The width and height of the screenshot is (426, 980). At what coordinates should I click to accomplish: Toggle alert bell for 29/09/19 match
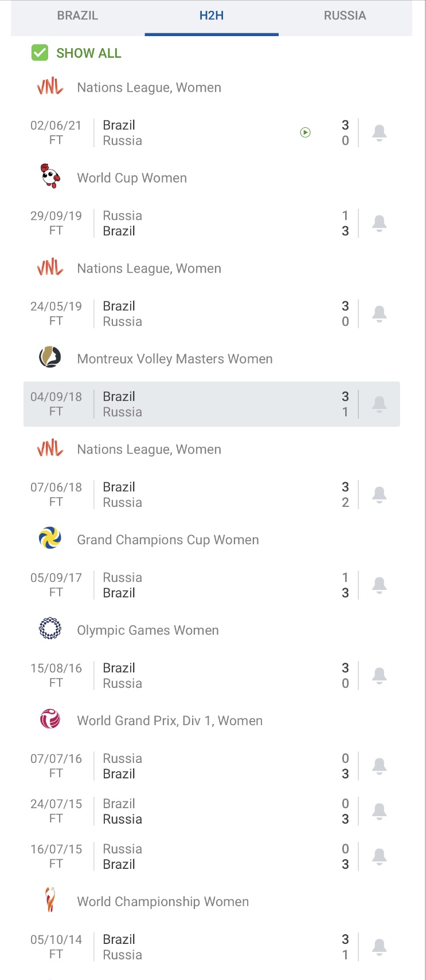click(379, 223)
